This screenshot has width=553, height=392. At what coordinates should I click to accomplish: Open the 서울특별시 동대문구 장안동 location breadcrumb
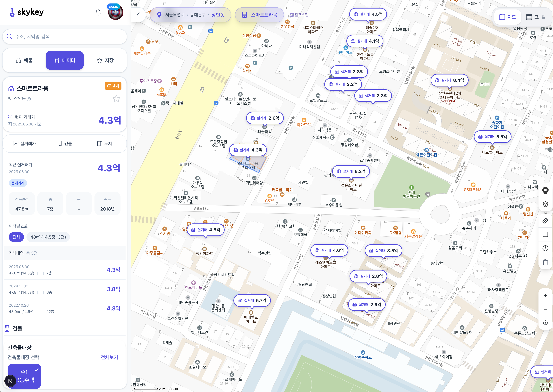(x=191, y=15)
